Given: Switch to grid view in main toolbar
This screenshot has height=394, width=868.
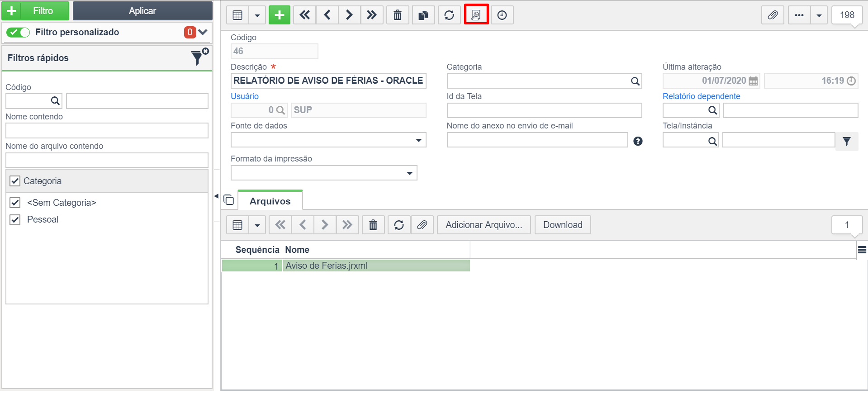Looking at the screenshot, I should (x=237, y=15).
